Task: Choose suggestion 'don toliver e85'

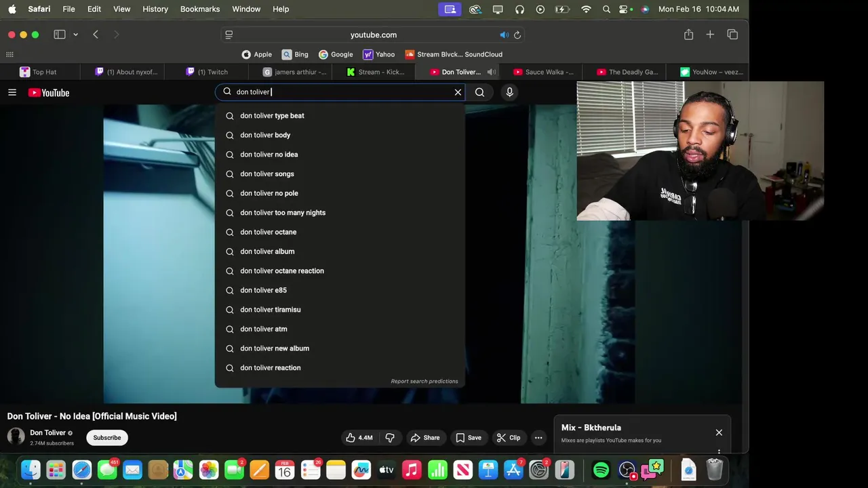Action: click(340, 290)
